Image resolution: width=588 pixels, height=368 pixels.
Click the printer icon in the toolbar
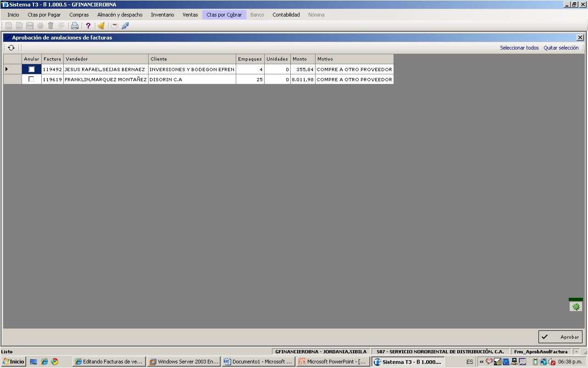point(74,26)
